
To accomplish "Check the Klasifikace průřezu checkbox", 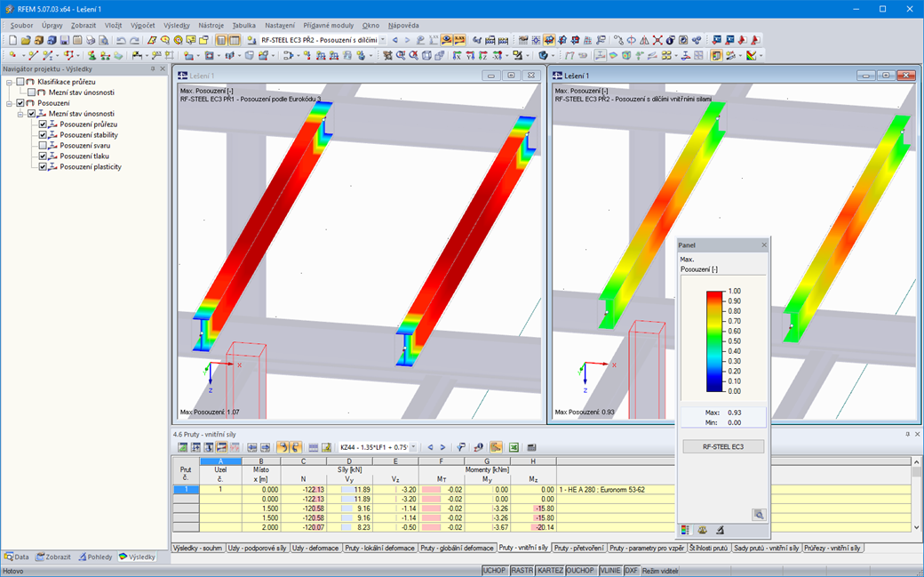I will coord(20,82).
